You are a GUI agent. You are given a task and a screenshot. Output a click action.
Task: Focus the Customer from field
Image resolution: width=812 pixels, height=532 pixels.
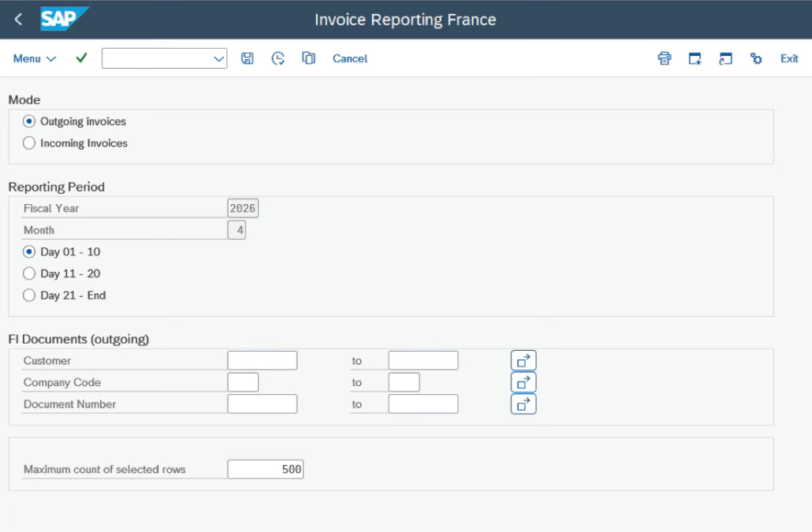[x=263, y=360]
